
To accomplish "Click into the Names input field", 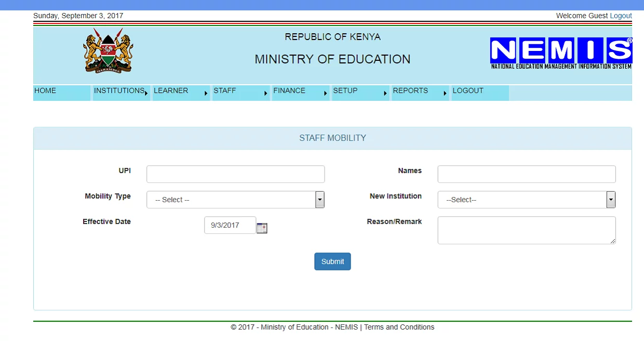I will click(x=526, y=174).
